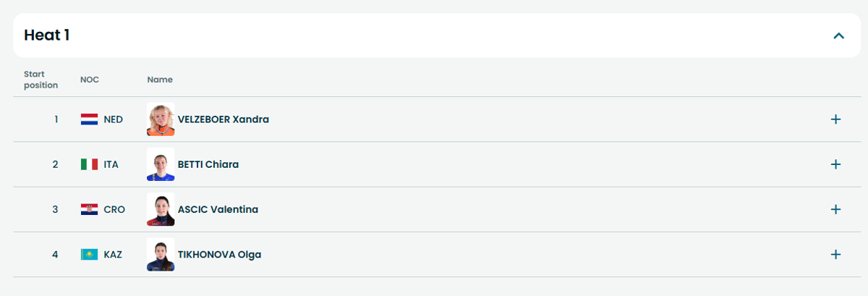Viewport: 868px width, 296px height.
Task: Open VELZEBOER Xandra athlete profile link
Action: click(x=223, y=119)
